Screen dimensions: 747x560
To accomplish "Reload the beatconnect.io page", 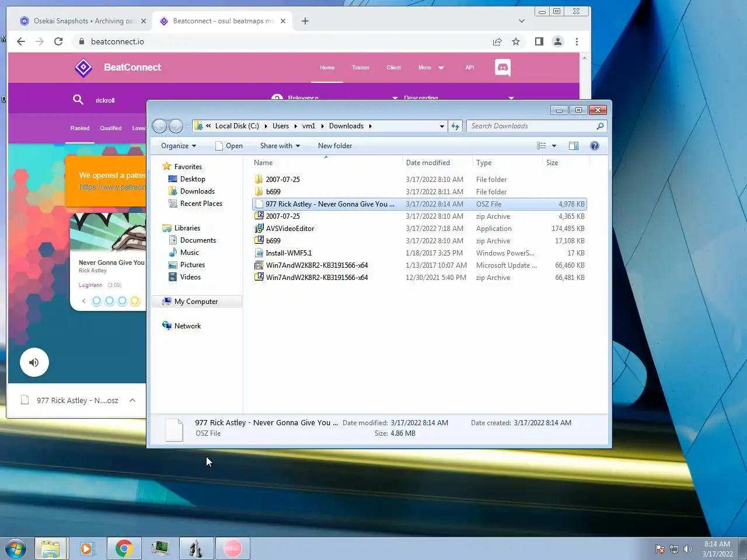I will click(x=58, y=41).
